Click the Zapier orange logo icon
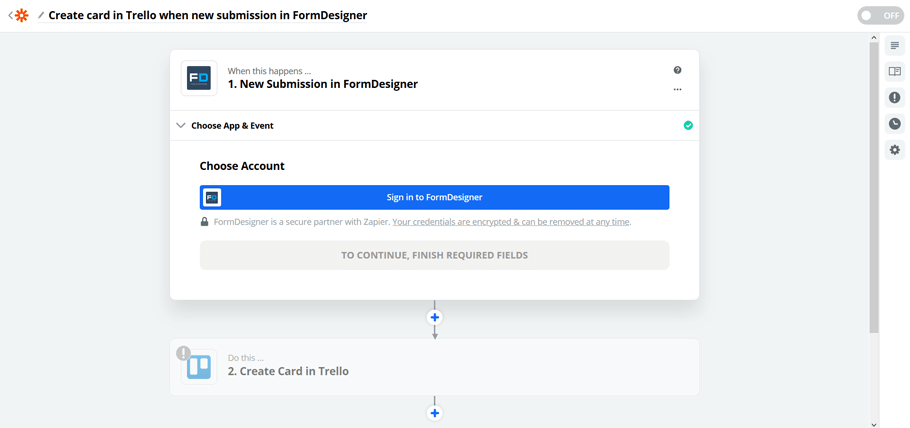910x428 pixels. pos(21,16)
